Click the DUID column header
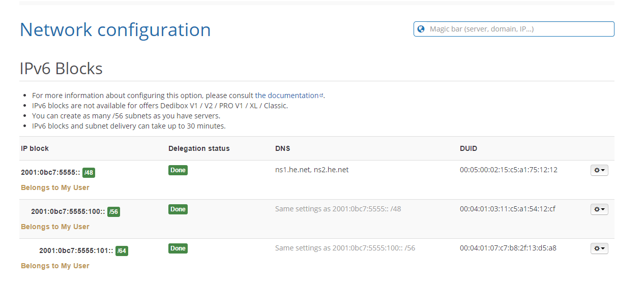 pos(469,148)
